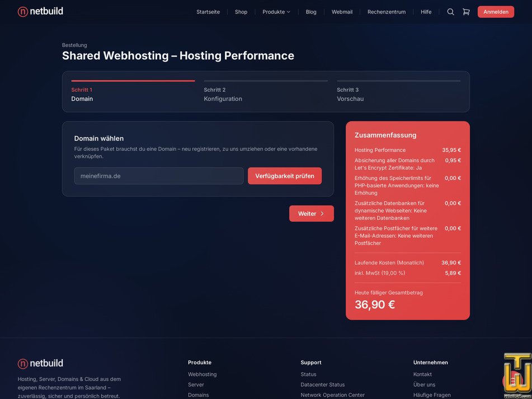
Task: Click the Weiter button
Action: tap(312, 213)
